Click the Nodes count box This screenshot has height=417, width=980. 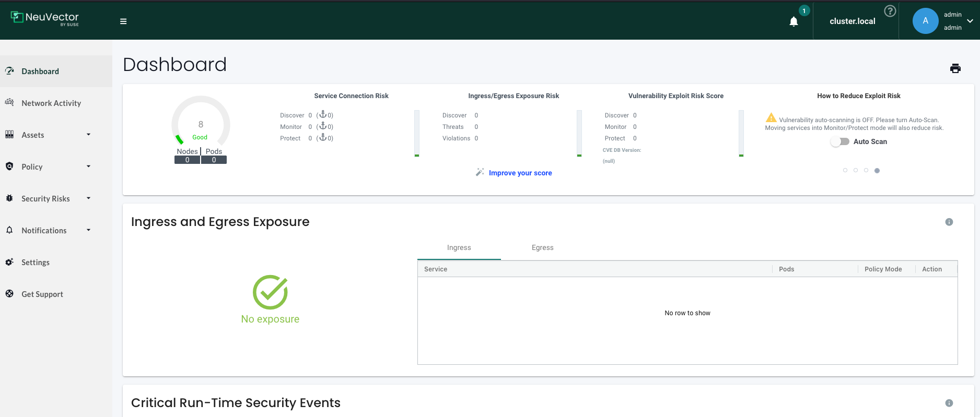[188, 160]
